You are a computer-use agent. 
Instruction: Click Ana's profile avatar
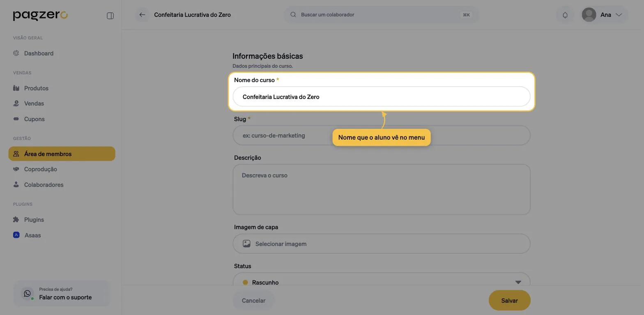click(x=589, y=15)
